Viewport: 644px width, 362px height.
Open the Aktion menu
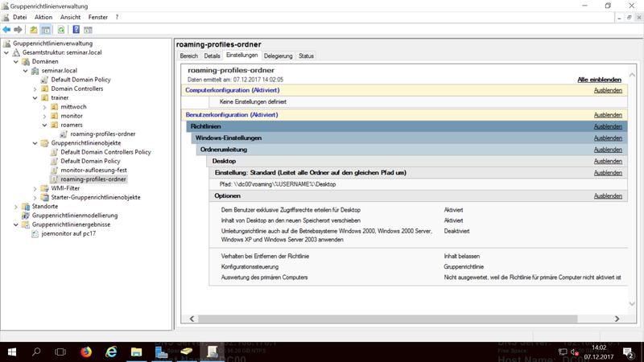click(43, 17)
